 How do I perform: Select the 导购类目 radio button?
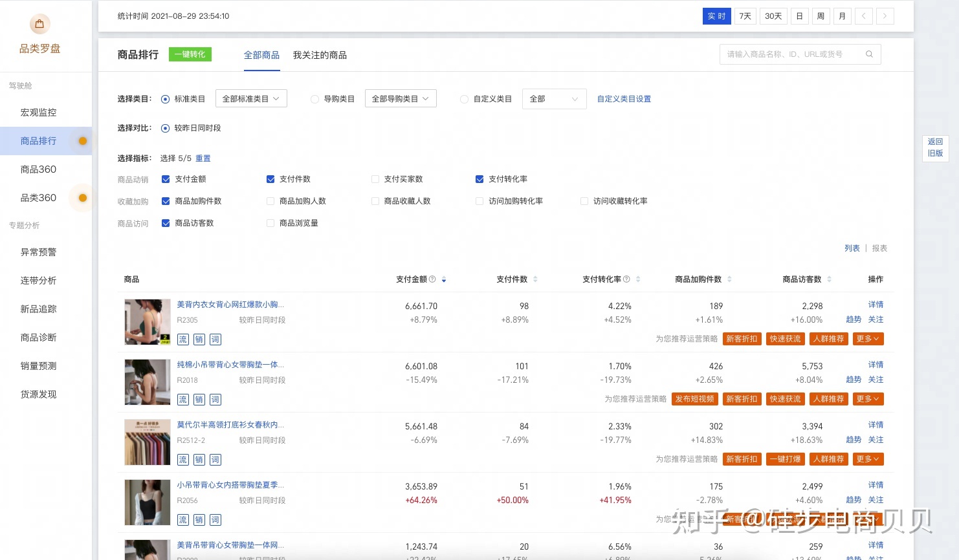point(314,99)
